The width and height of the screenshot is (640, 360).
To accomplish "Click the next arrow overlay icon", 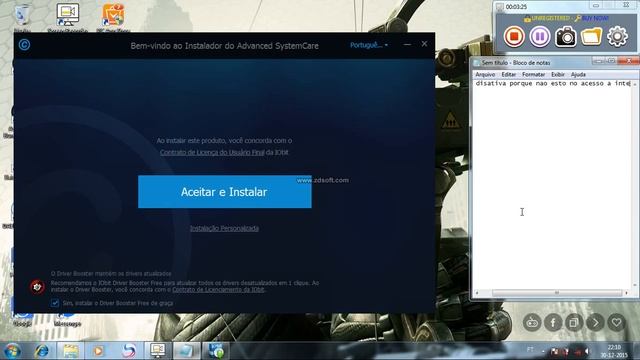I will (595, 322).
